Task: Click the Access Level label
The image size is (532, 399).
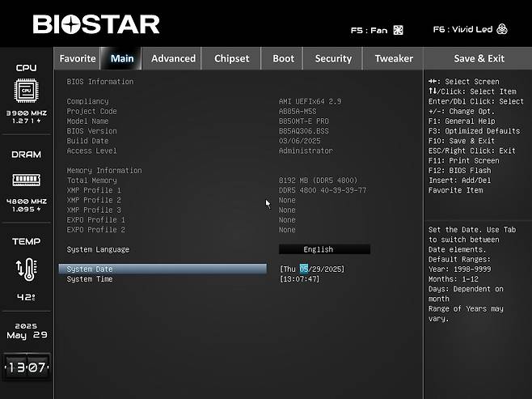Action: (x=91, y=151)
